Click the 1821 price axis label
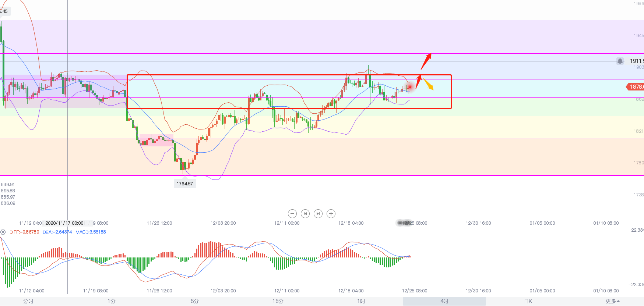The height and width of the screenshot is (306, 644). tap(639, 131)
